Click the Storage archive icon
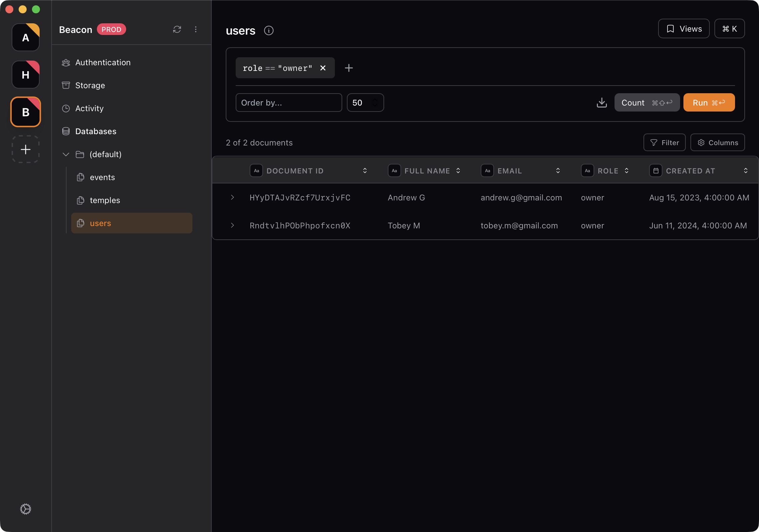759x532 pixels. 66,86
